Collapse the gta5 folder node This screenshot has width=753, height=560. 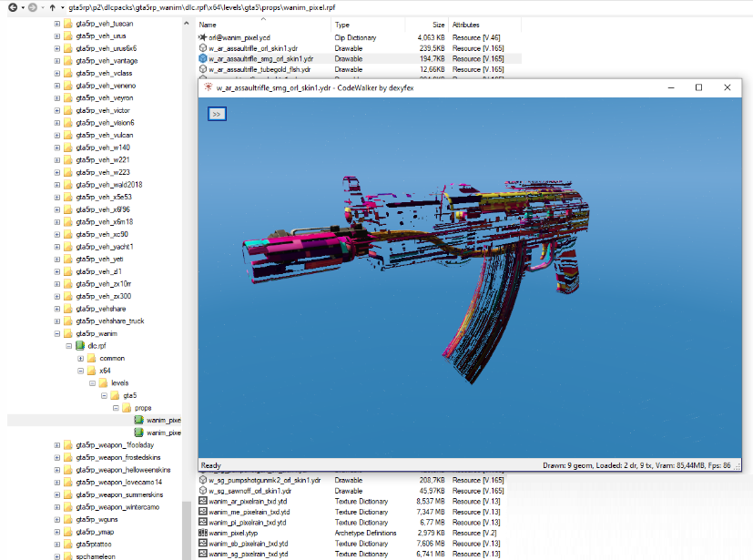(104, 395)
